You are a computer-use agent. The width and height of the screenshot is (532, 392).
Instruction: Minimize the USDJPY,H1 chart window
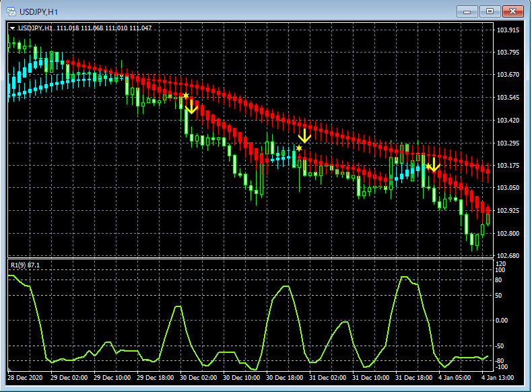[x=467, y=11]
